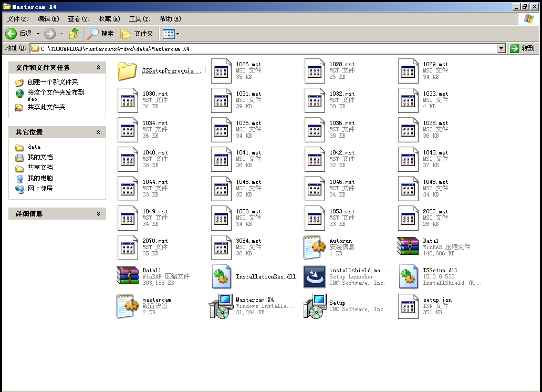Click the 1036.mst file name

click(x=342, y=123)
